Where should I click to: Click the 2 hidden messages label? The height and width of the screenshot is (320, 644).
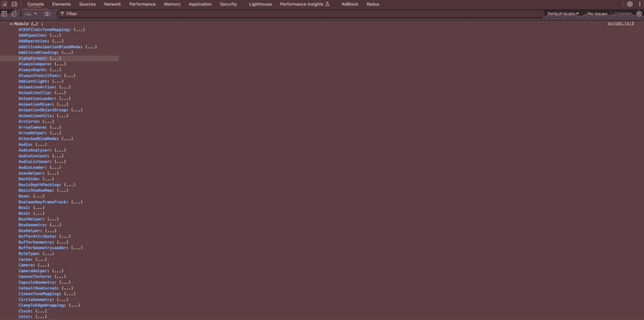click(x=623, y=14)
